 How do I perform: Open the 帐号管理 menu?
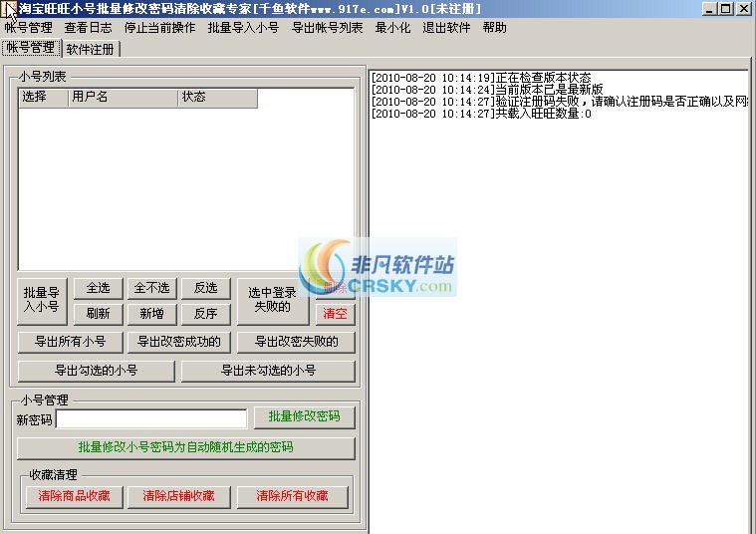[29, 28]
